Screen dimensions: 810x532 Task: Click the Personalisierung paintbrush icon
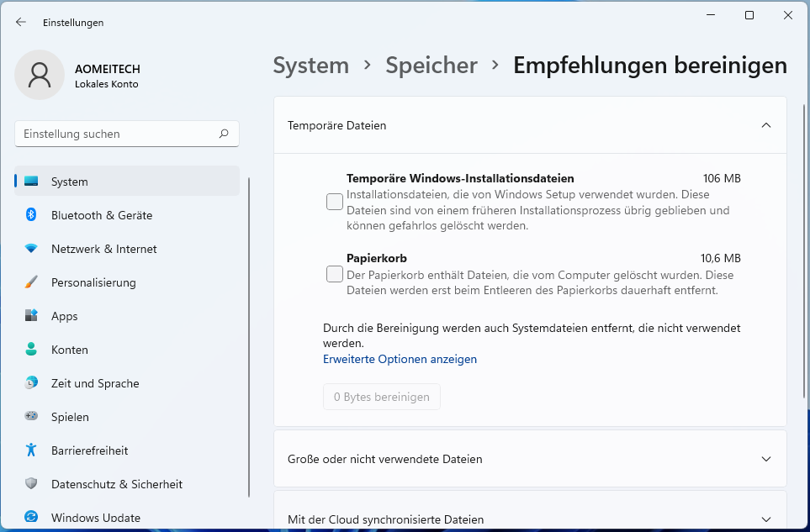pyautogui.click(x=31, y=282)
